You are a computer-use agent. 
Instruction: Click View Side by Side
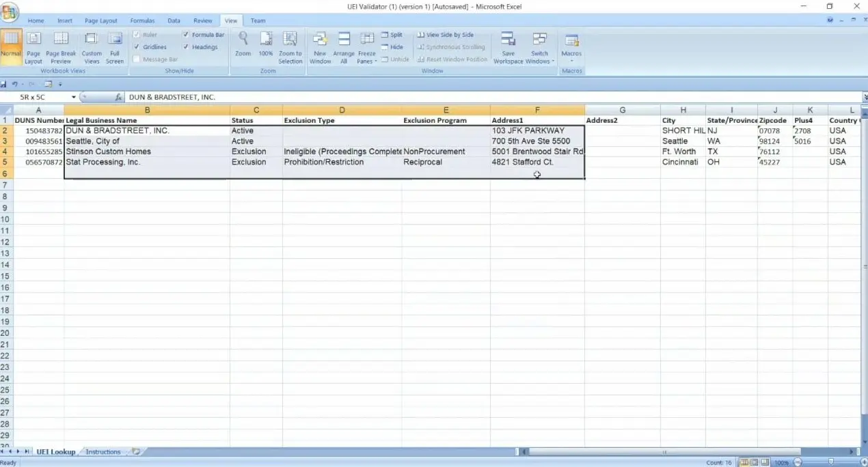coord(445,35)
